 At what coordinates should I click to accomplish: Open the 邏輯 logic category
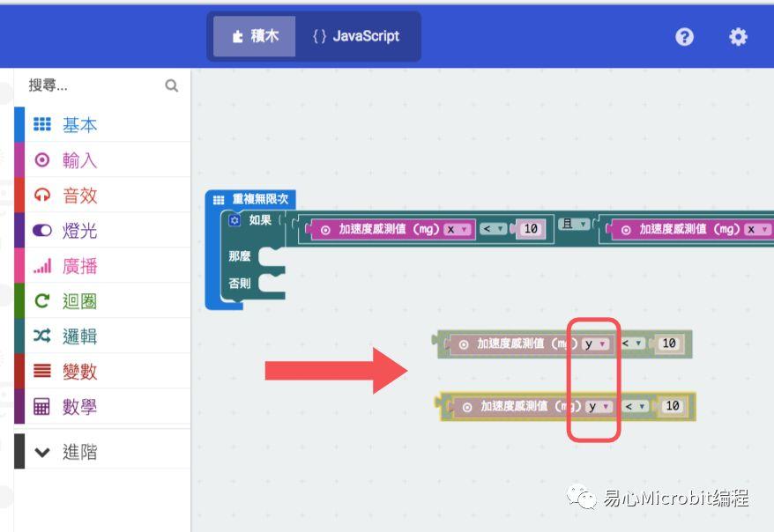pyautogui.click(x=79, y=336)
